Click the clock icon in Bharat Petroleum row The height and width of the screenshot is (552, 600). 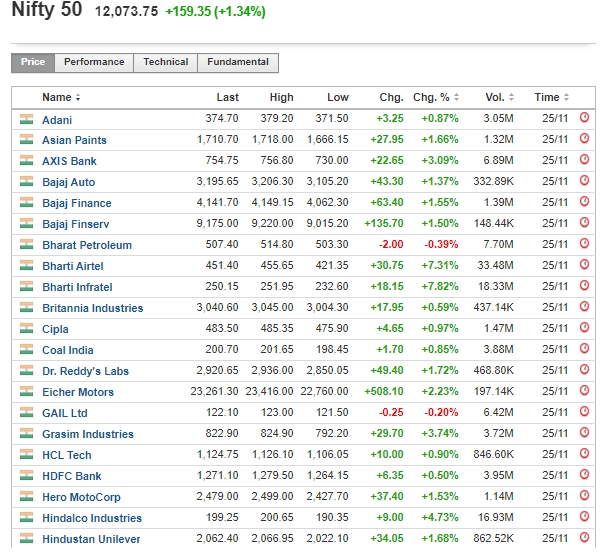[x=585, y=245]
